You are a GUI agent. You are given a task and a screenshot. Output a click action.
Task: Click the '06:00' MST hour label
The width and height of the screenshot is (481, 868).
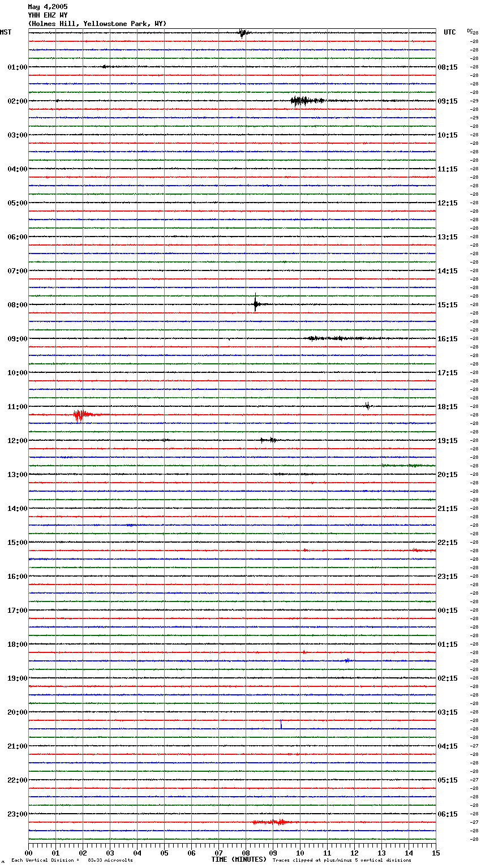click(x=17, y=237)
